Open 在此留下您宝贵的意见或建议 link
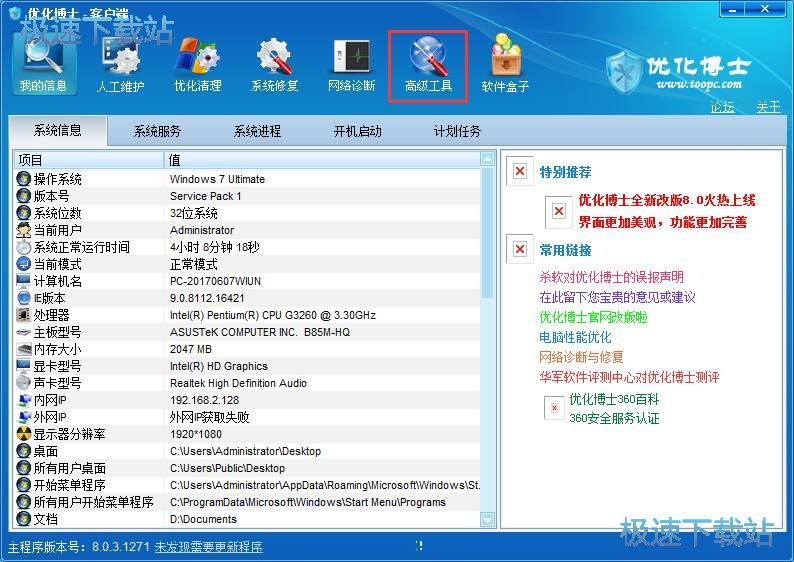 click(x=617, y=297)
